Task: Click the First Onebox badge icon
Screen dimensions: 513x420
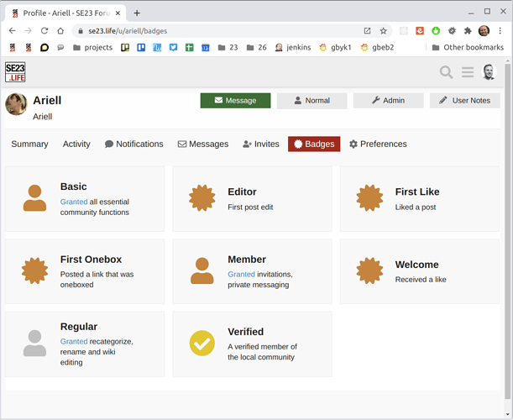Action: tap(34, 270)
